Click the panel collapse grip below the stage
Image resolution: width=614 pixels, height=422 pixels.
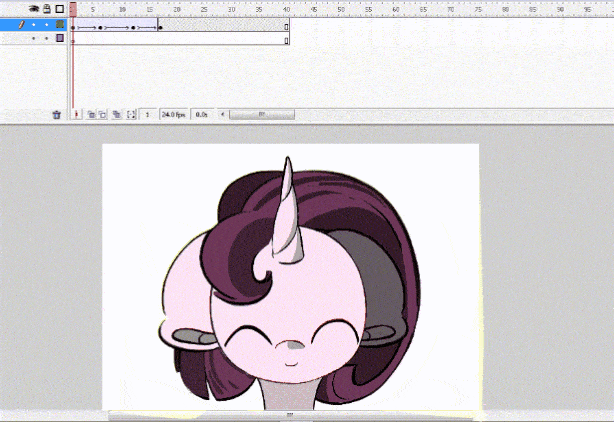click(x=290, y=414)
